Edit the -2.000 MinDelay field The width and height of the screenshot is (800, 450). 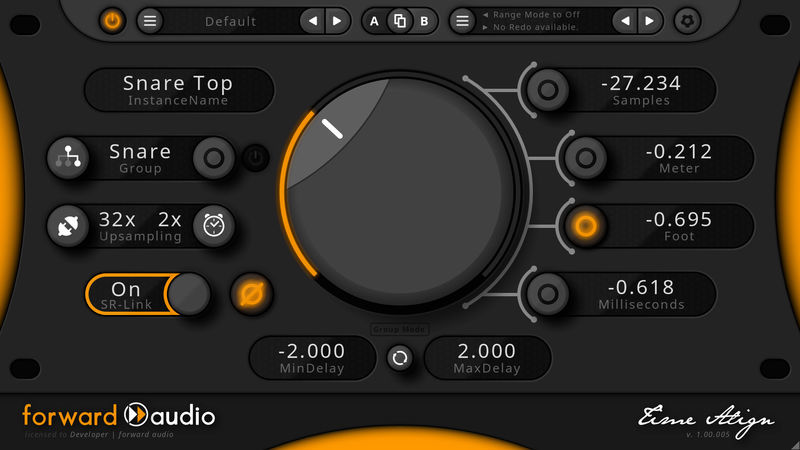312,358
